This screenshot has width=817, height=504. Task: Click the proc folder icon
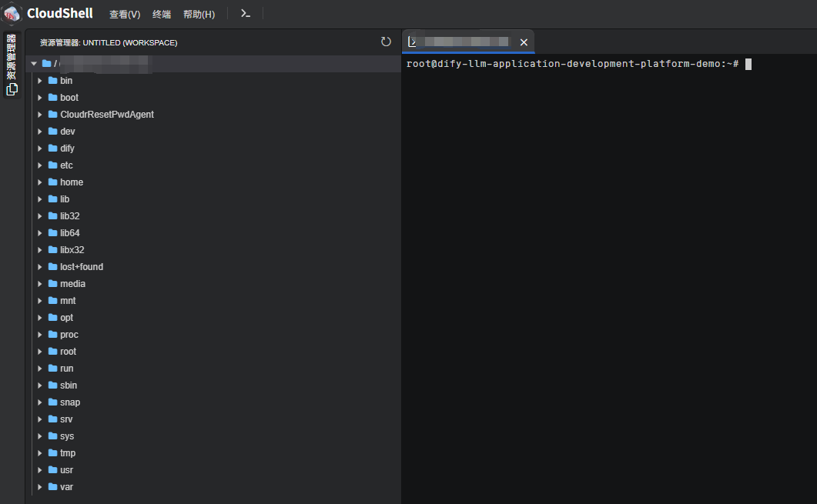click(x=52, y=334)
